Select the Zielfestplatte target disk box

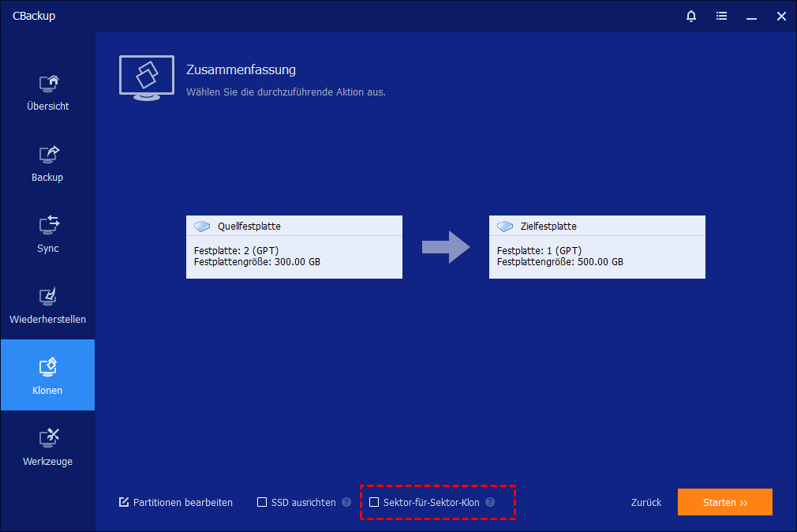tap(597, 247)
